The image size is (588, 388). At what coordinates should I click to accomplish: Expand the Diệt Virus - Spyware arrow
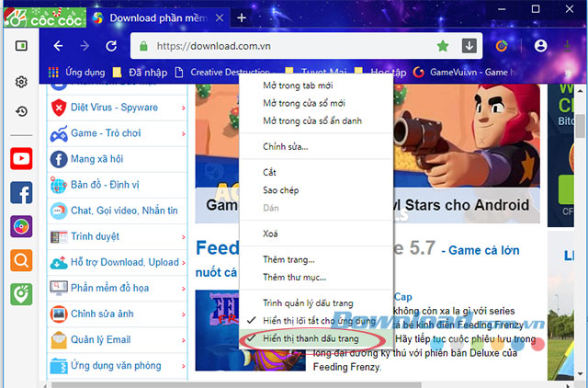(x=184, y=108)
